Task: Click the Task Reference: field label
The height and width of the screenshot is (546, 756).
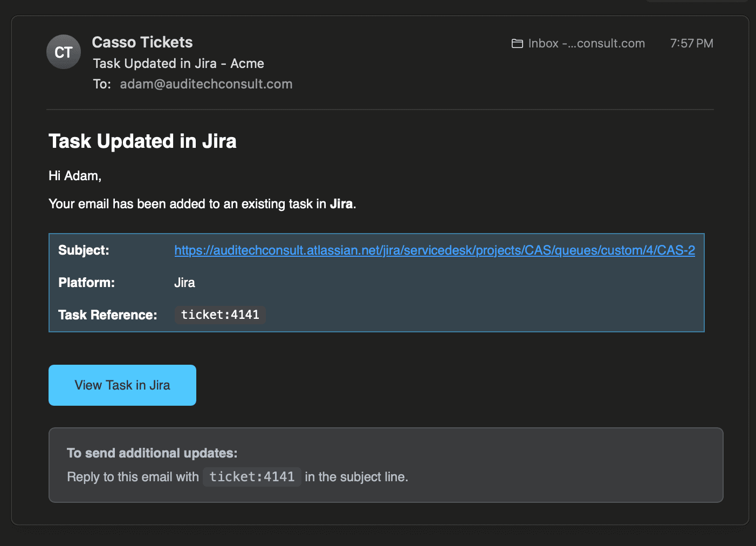Action: click(x=107, y=315)
